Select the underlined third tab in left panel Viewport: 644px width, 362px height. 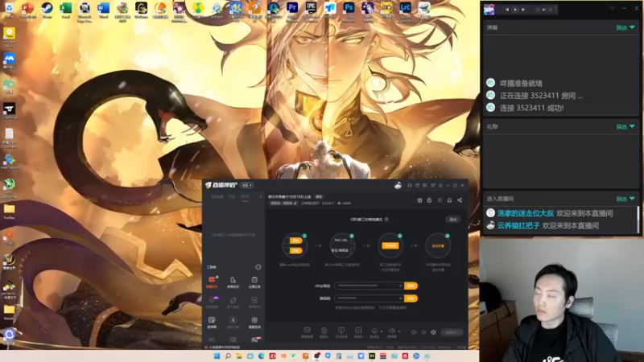point(245,197)
